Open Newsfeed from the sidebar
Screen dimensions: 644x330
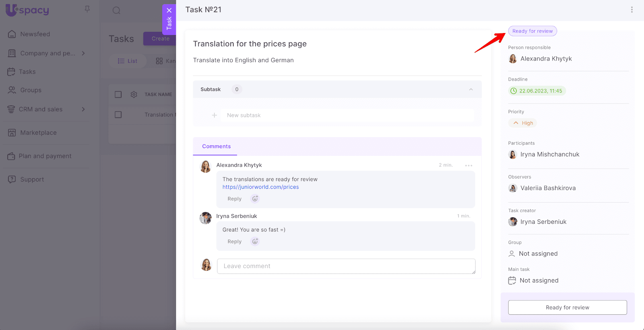click(35, 34)
